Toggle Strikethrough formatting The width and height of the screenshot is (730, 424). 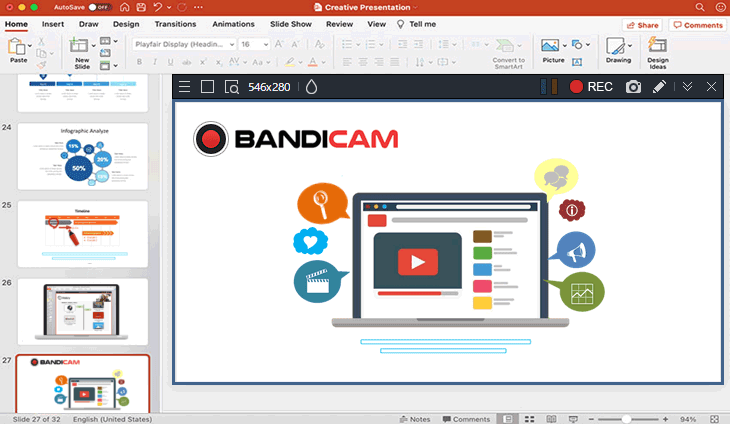(x=187, y=62)
